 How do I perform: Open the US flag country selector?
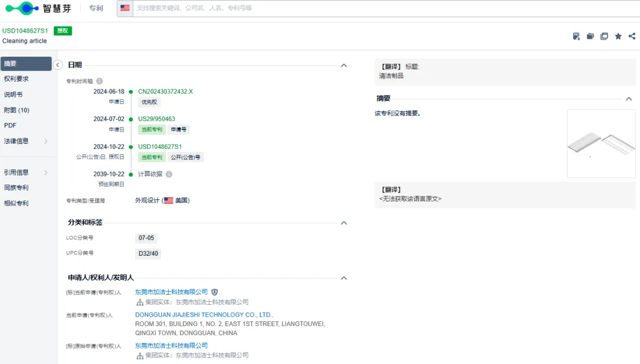pyautogui.click(x=125, y=8)
